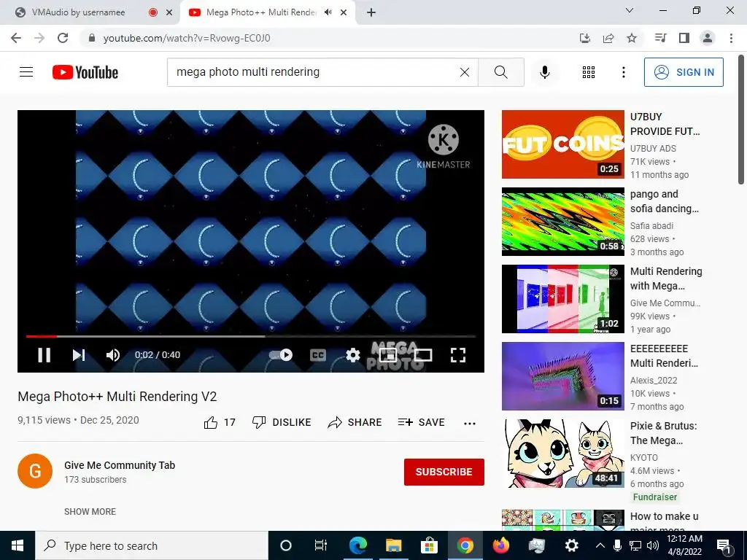Image resolution: width=747 pixels, height=560 pixels.
Task: Open more actions beside SAVE
Action: (470, 423)
